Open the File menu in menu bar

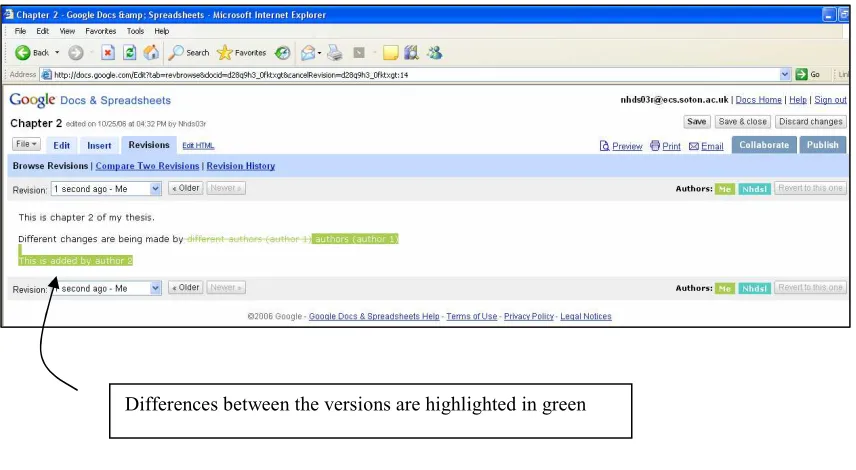tap(20, 31)
